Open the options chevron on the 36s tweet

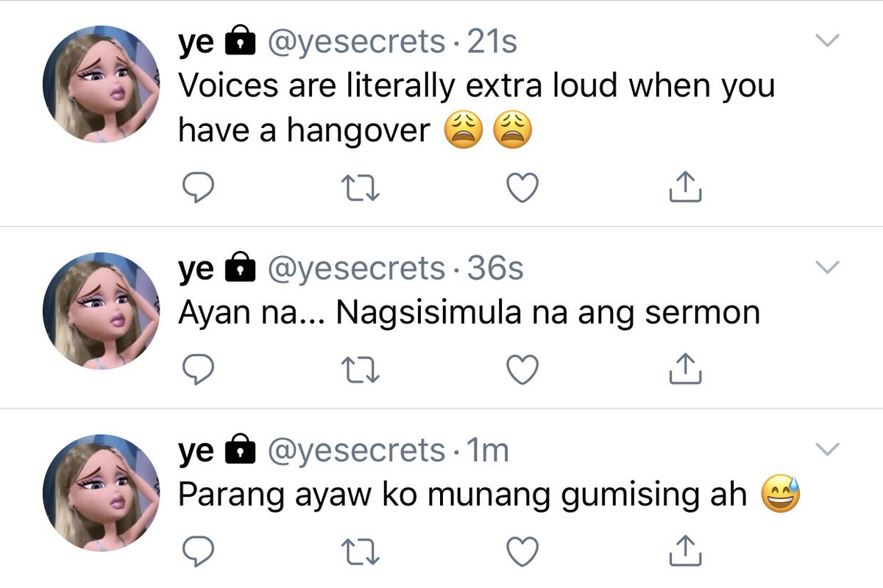(829, 268)
